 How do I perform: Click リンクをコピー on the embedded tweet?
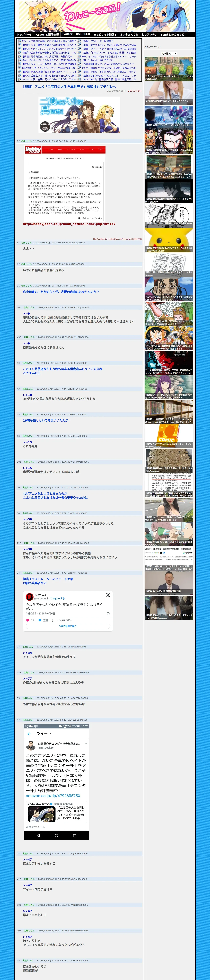tap(62, 621)
